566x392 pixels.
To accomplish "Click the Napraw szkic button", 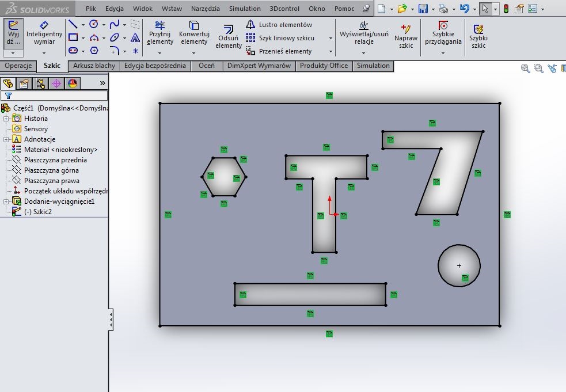I will (x=406, y=36).
